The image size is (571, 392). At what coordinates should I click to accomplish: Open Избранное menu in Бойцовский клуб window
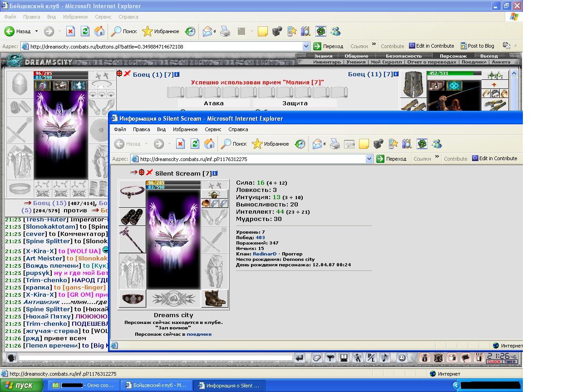click(75, 17)
